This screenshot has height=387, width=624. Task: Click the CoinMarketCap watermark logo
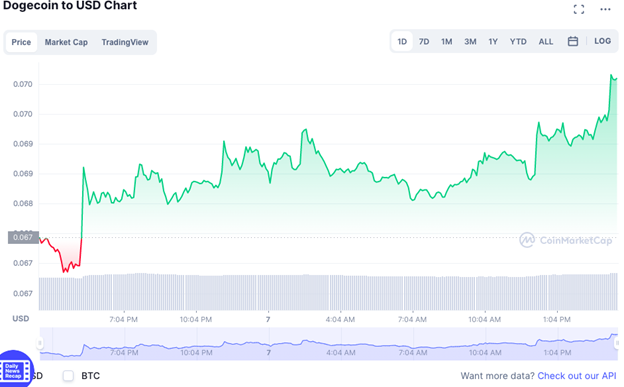coord(566,240)
